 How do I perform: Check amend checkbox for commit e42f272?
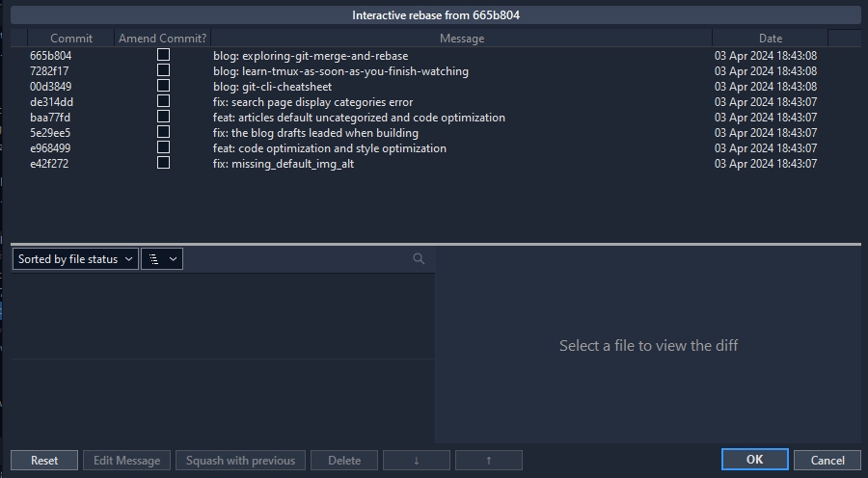click(x=163, y=163)
